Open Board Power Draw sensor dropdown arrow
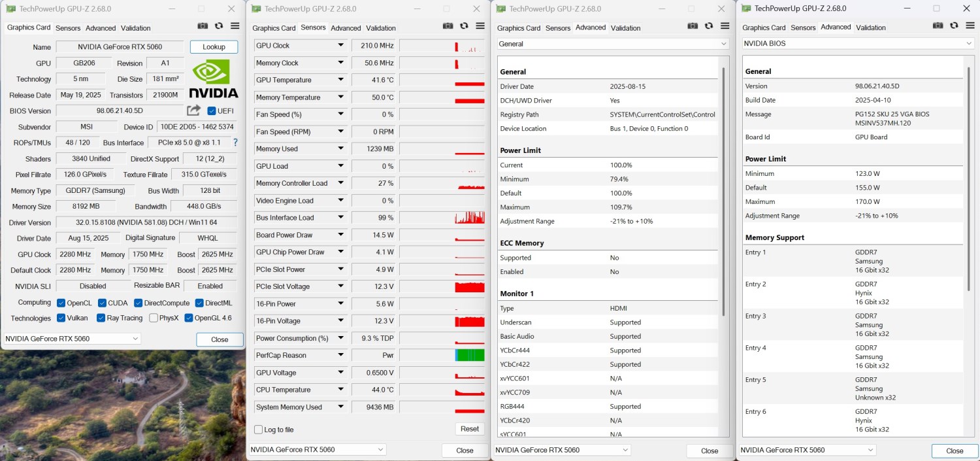 (x=340, y=235)
